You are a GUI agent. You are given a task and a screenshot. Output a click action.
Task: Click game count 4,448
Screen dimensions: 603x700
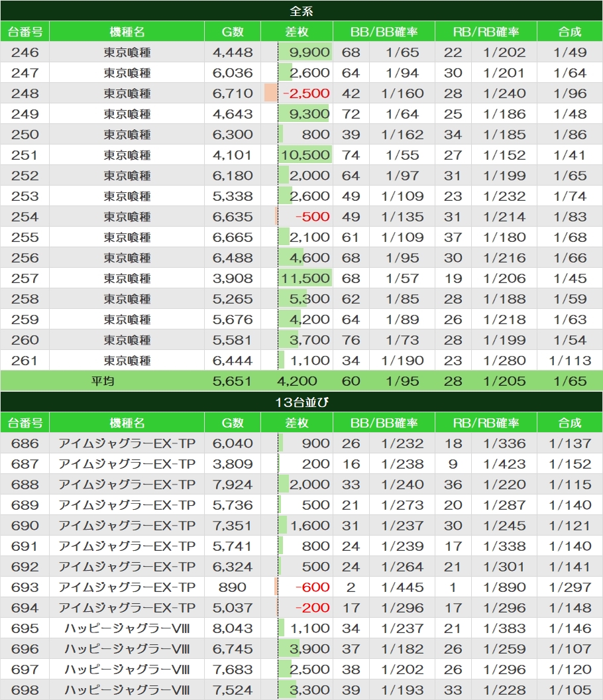click(233, 52)
